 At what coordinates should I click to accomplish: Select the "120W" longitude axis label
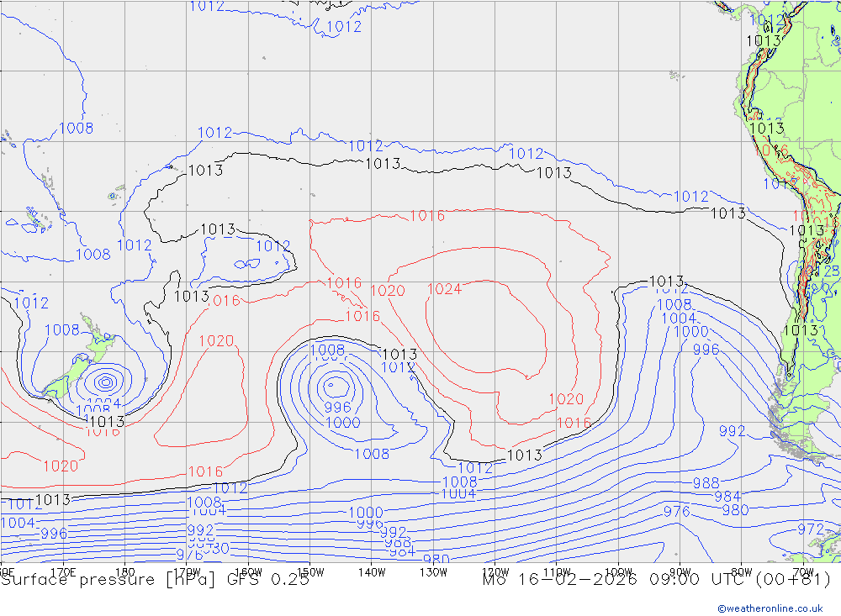pyautogui.click(x=495, y=572)
